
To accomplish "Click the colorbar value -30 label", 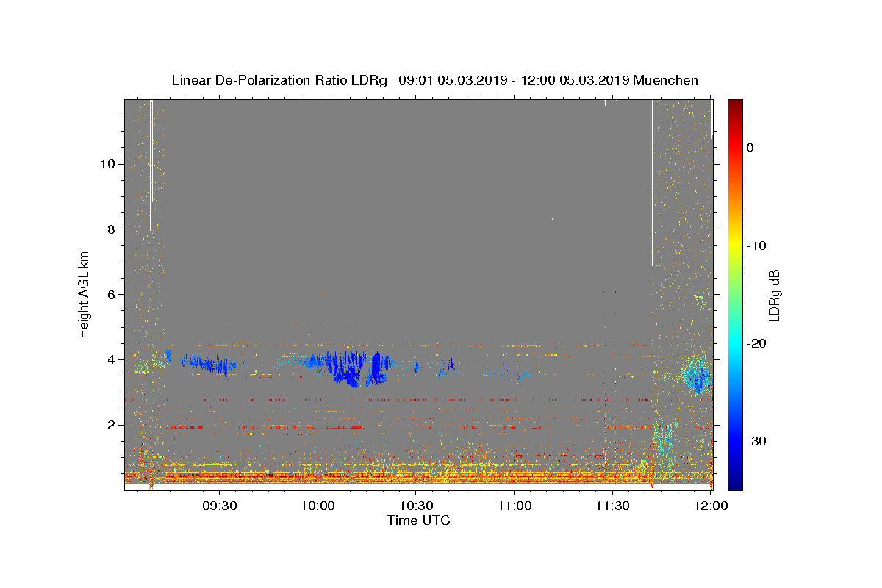I will [x=757, y=441].
